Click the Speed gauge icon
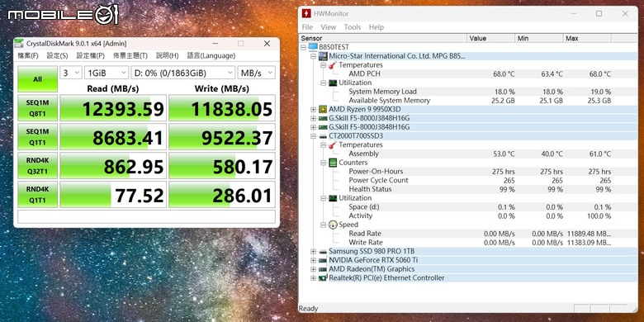 tap(333, 225)
